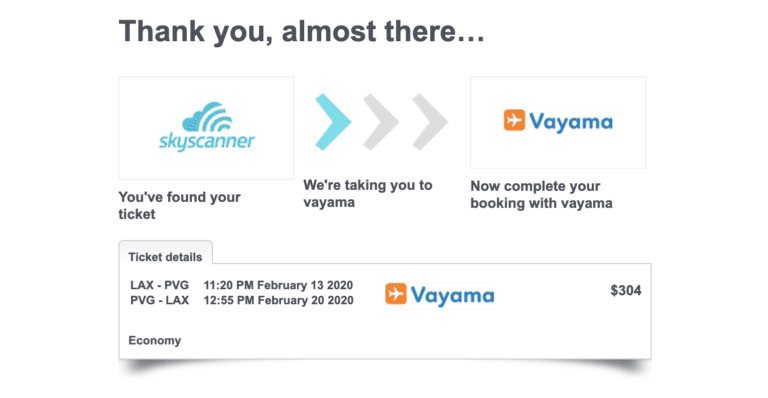Viewport: 768px width, 398px height.
Task: Click the LAX - PVG route label
Action: pos(159,285)
